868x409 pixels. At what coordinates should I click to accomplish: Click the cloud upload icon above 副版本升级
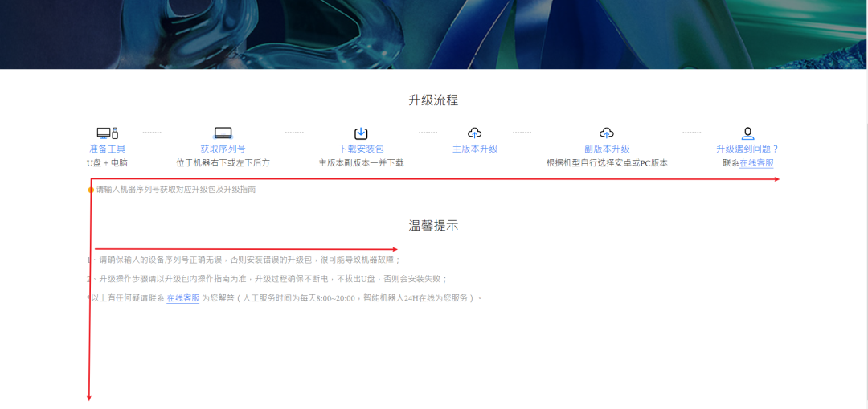607,133
